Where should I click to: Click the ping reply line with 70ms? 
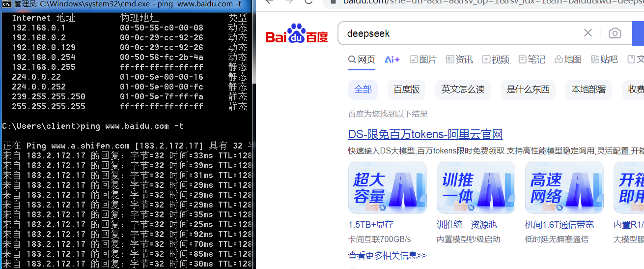(x=128, y=244)
